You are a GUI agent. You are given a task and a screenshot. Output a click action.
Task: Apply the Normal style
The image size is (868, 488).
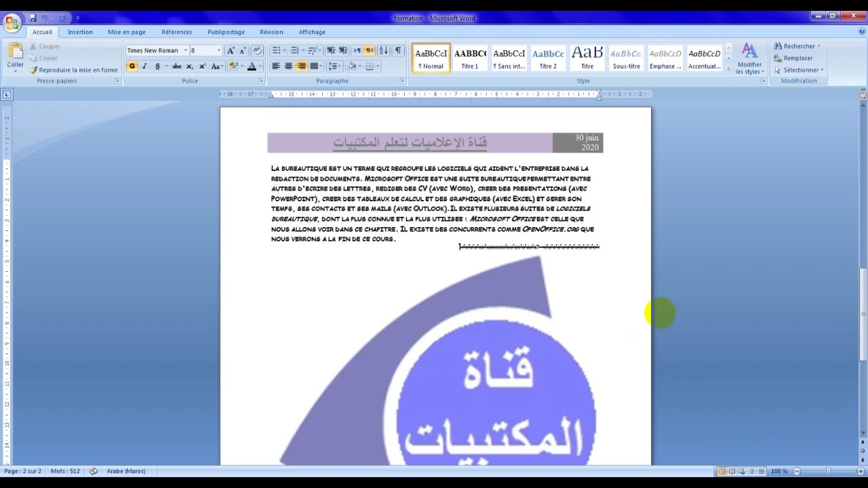coord(431,58)
